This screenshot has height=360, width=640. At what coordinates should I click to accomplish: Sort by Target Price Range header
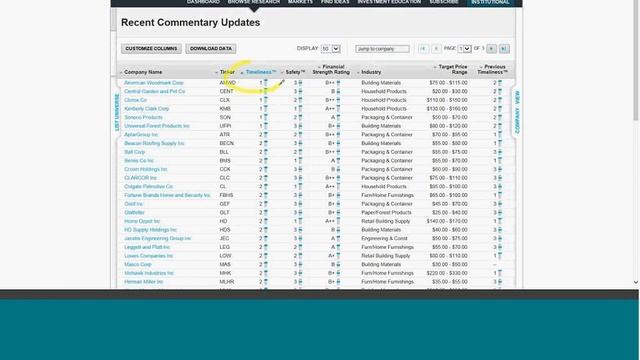coord(453,69)
